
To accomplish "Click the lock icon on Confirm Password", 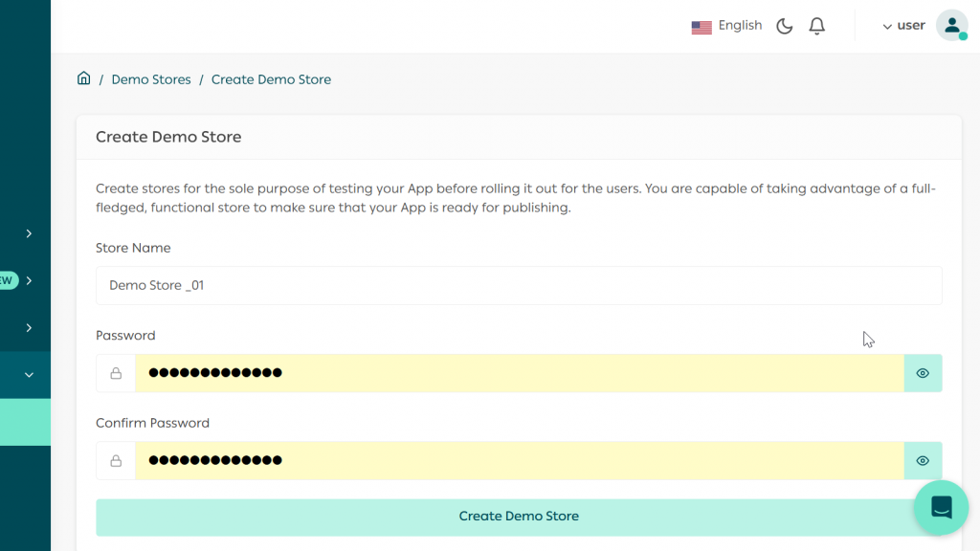I will 115,460.
